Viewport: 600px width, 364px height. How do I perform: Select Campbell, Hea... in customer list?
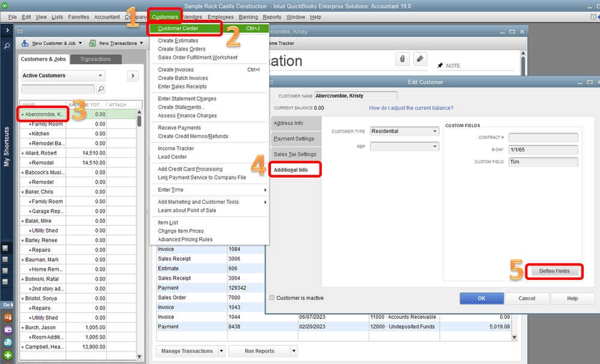[44, 347]
